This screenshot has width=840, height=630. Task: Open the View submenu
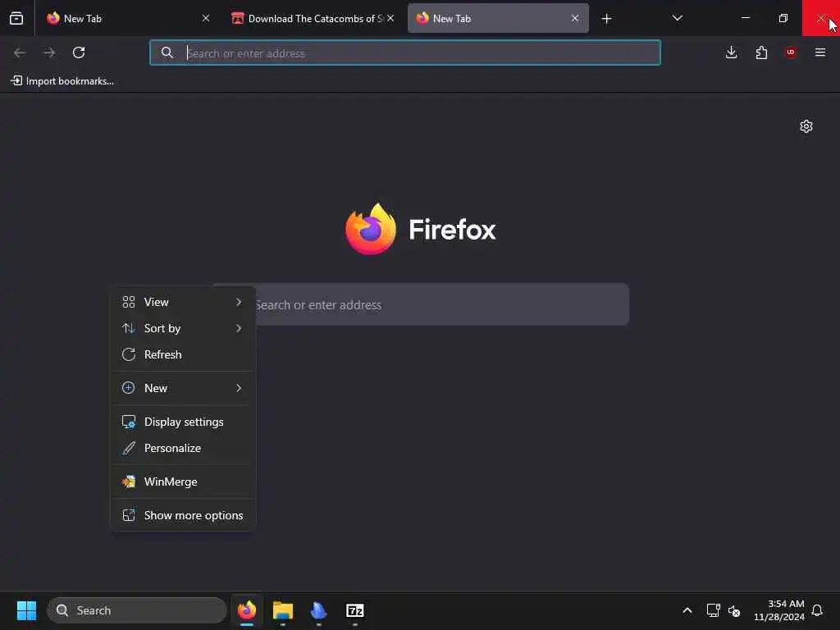point(183,302)
